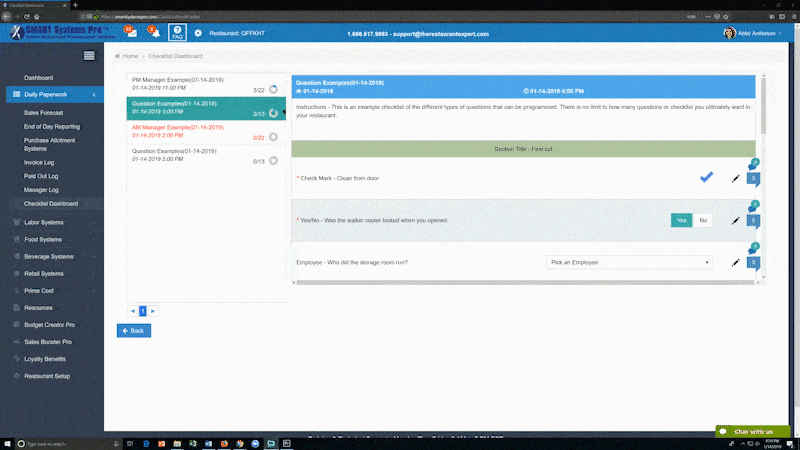The height and width of the screenshot is (450, 800).
Task: Select AM Manager Example checklist
Action: [x=206, y=132]
